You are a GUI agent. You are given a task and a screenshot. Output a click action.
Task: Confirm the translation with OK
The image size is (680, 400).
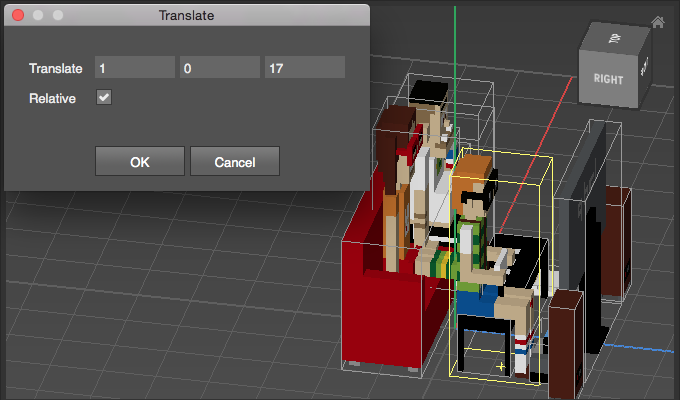point(139,161)
